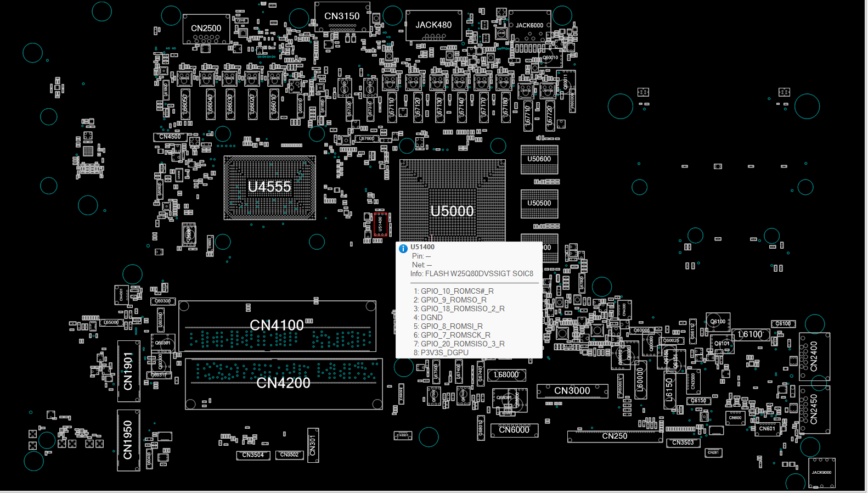
Task: Select the U4555 BGA chip
Action: [270, 187]
